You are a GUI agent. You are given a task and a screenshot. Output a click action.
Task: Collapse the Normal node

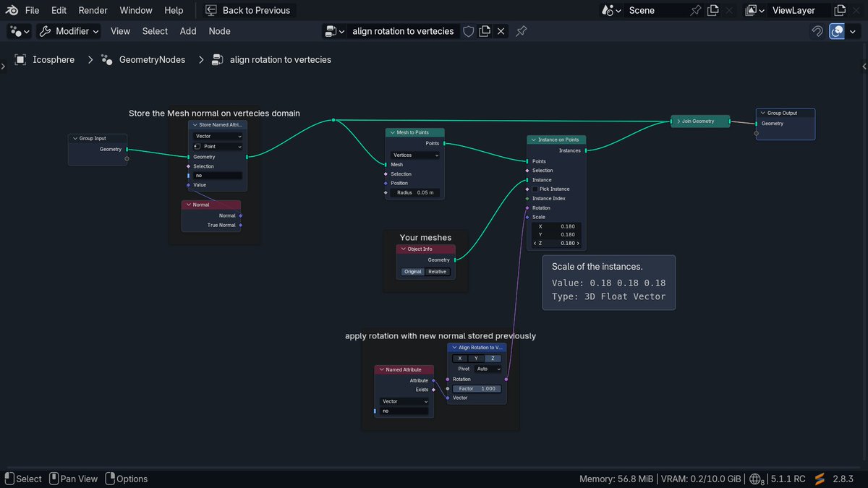click(187, 205)
